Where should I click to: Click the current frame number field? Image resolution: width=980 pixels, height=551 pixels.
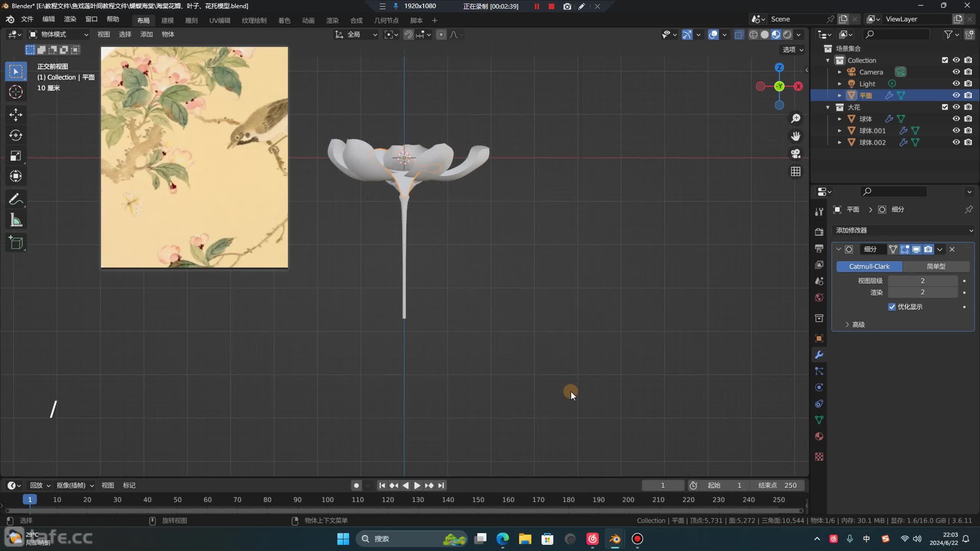coord(663,485)
